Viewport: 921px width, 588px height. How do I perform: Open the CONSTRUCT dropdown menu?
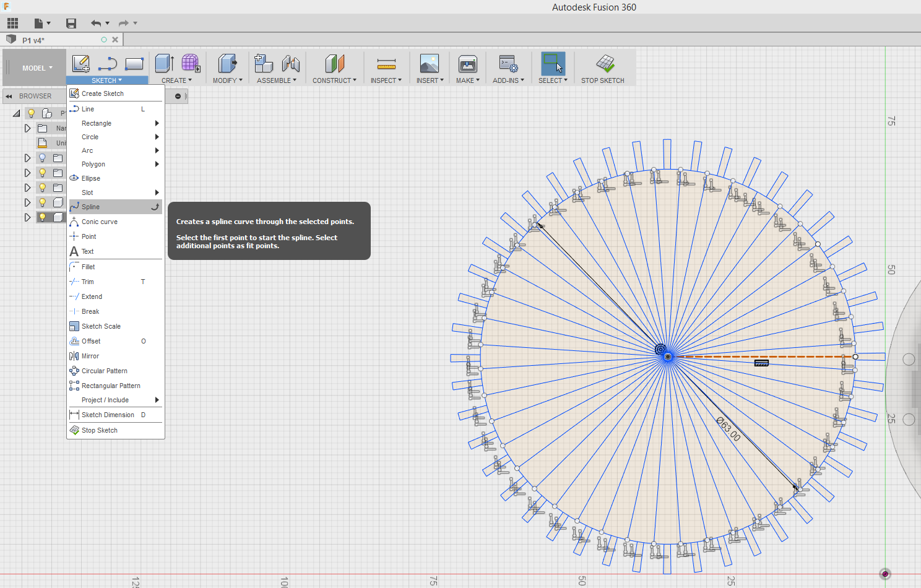click(334, 80)
